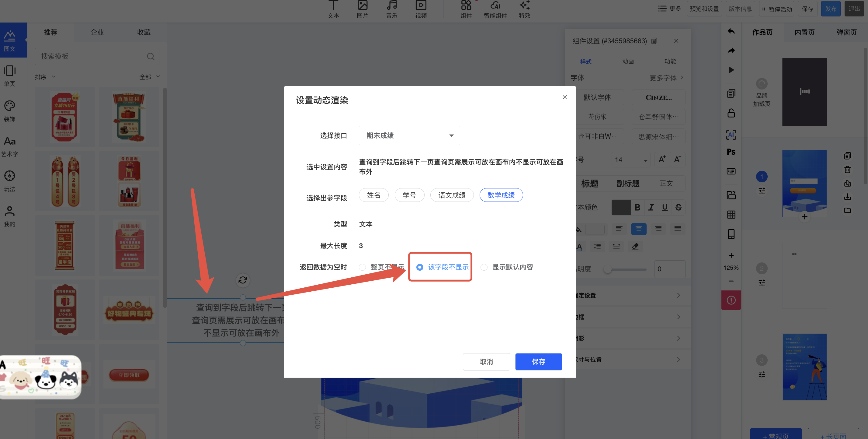
Task: Click the dark text color swatch
Action: coord(621,207)
